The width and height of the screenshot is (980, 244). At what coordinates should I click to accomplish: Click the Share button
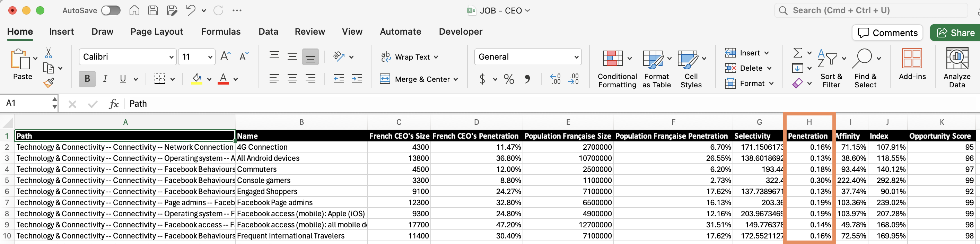coord(955,33)
